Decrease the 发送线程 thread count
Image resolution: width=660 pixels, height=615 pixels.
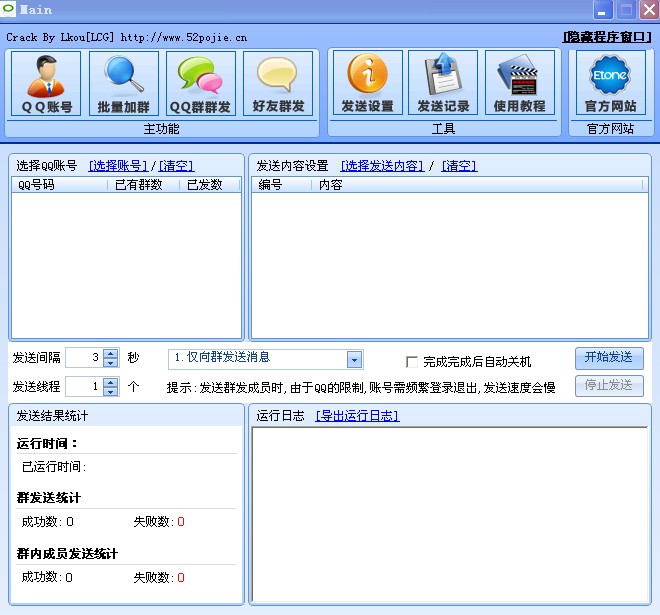click(111, 391)
